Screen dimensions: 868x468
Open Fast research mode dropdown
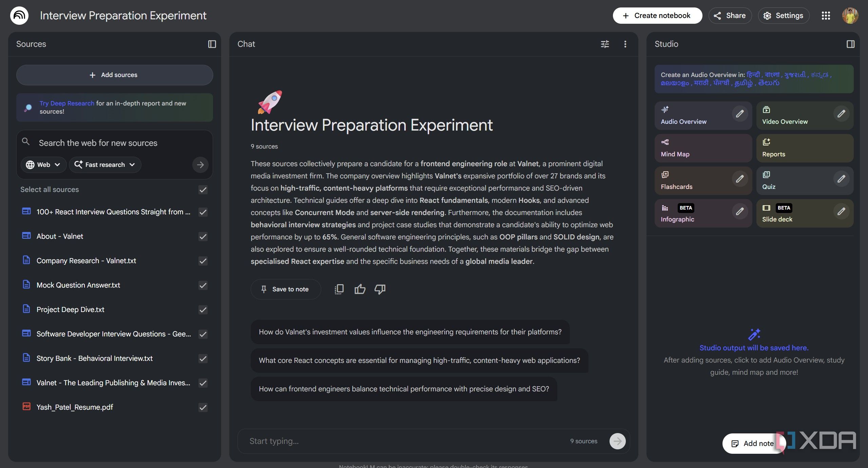click(105, 165)
